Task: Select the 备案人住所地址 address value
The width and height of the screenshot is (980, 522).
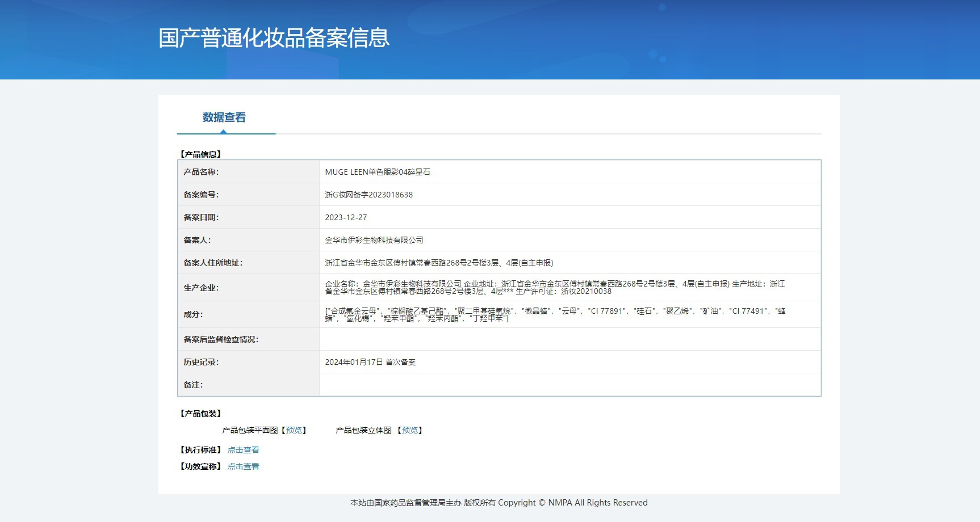Action: tap(439, 263)
